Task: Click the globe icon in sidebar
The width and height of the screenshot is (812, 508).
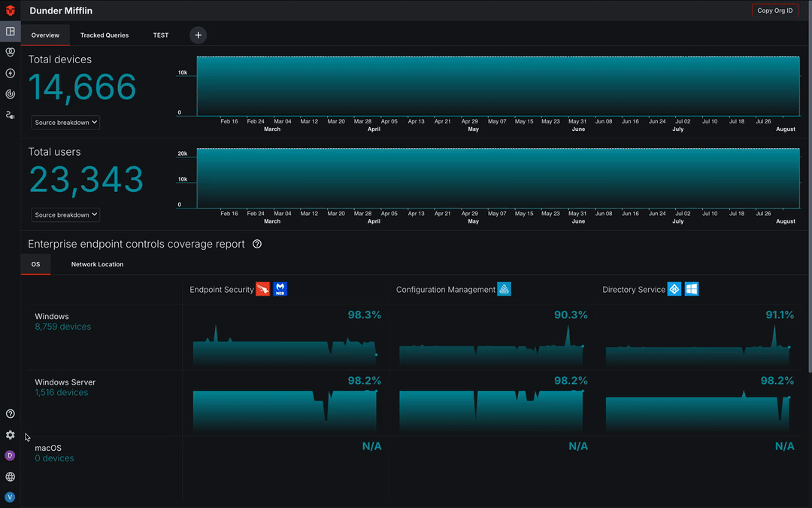Action: pyautogui.click(x=10, y=476)
